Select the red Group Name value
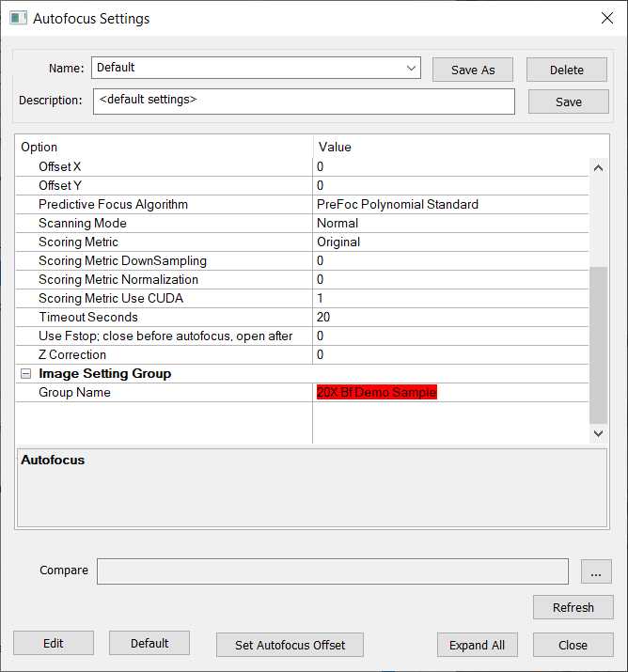Viewport: 628px width, 672px height. (x=377, y=393)
